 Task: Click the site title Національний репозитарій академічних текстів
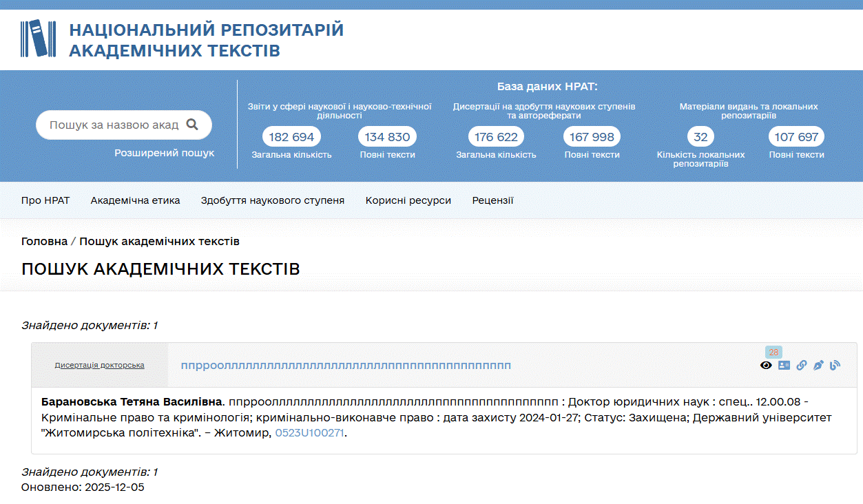point(206,40)
